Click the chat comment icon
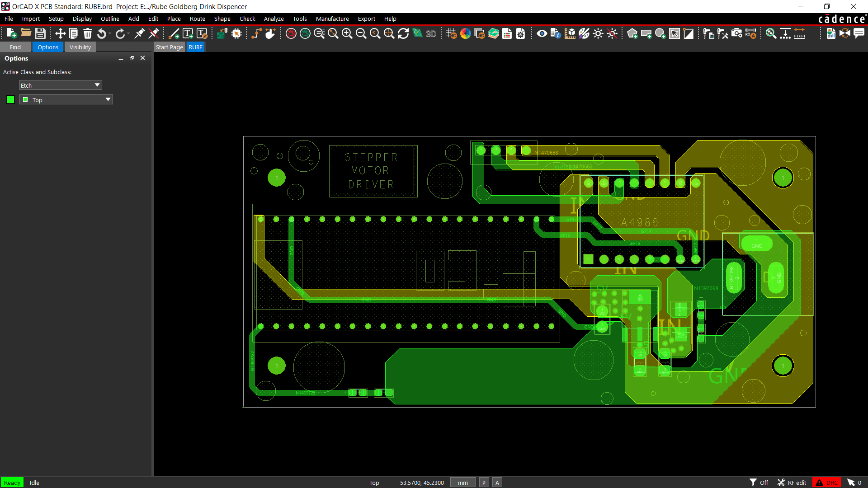The height and width of the screenshot is (488, 868). tap(859, 33)
